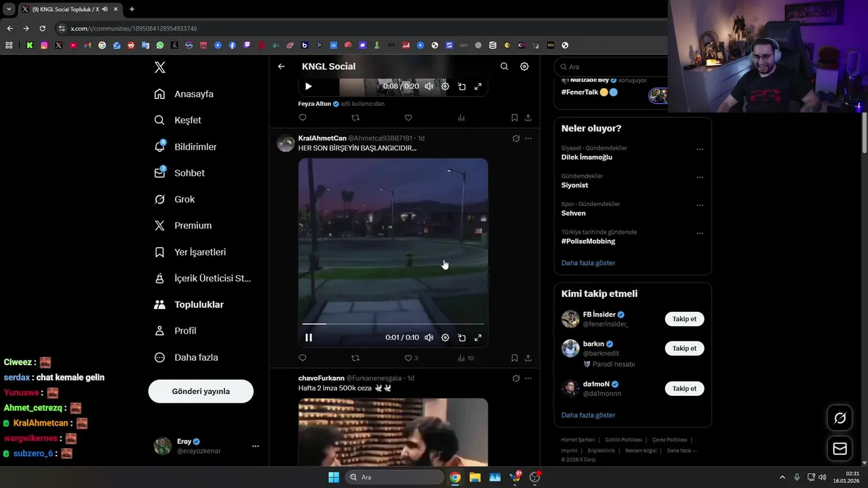Pause the KralAhmetCan 0:10 video
The width and height of the screenshot is (868, 488).
pos(309,338)
